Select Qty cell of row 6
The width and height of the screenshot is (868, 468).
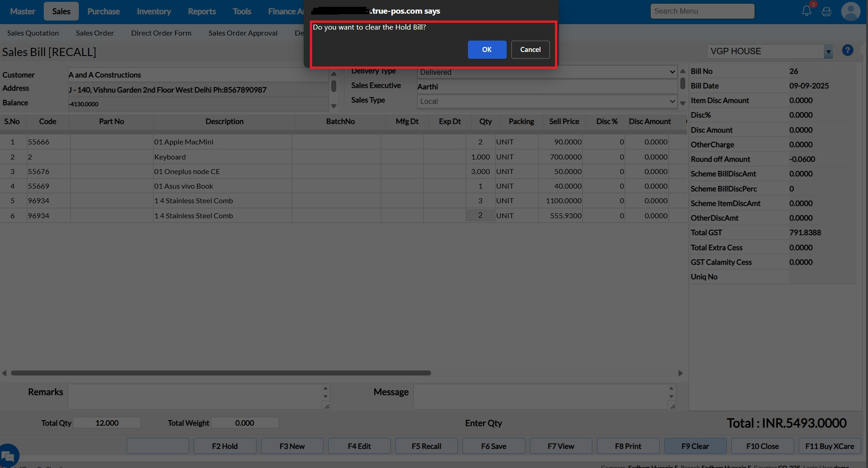480,215
